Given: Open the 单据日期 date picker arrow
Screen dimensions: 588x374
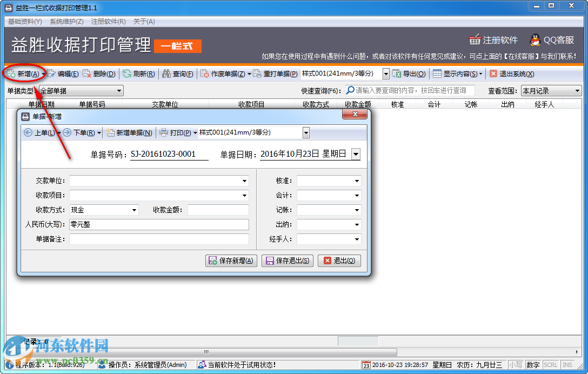Looking at the screenshot, I should click(x=356, y=154).
